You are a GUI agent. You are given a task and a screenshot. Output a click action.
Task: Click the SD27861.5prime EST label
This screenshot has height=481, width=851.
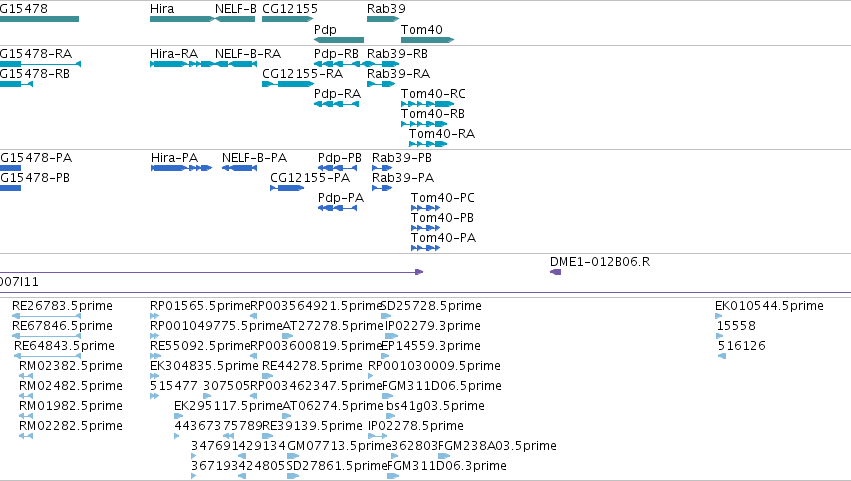(x=336, y=467)
